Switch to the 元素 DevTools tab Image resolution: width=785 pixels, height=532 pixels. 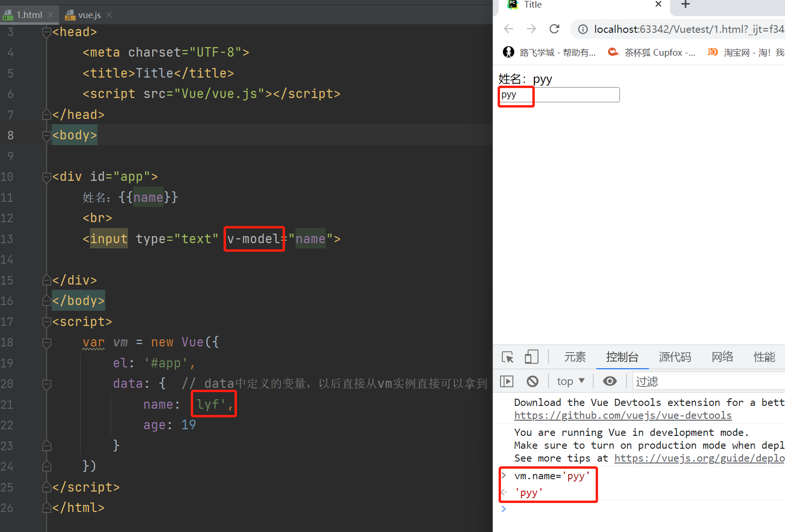pyautogui.click(x=575, y=357)
